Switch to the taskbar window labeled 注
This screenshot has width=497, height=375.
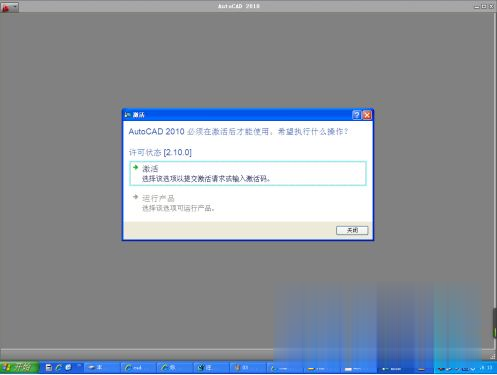211,368
